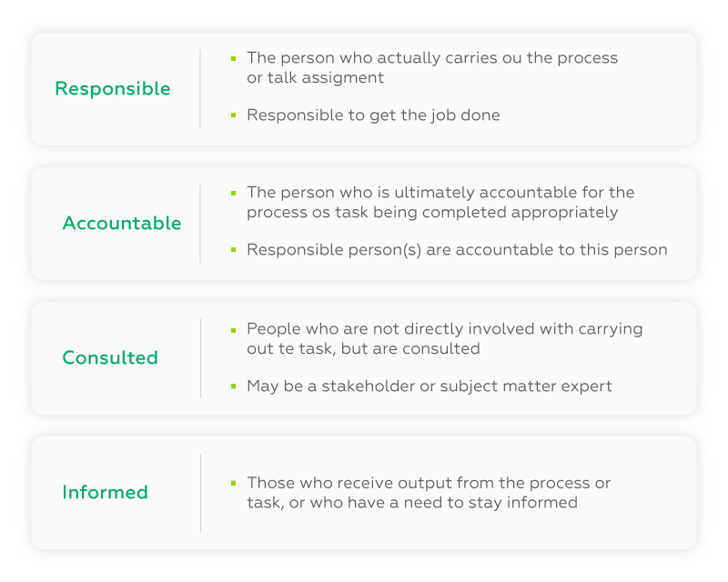Select text 'Responsible to get the job done'

[373, 115]
